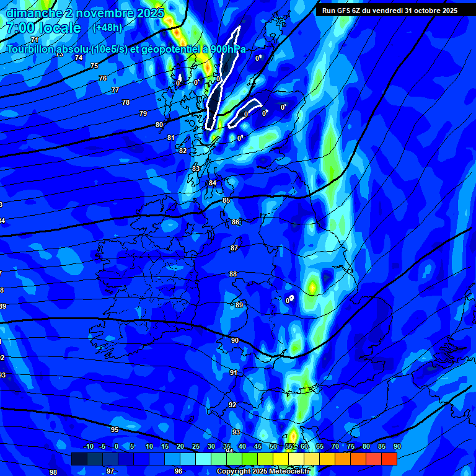
Task: Click the Run GFS 6Z header label
Action: [389, 11]
